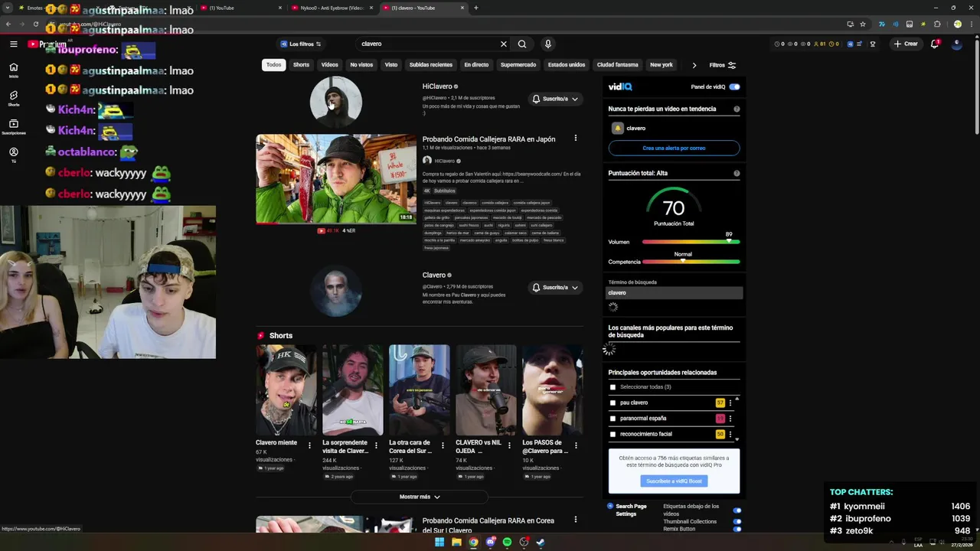The height and width of the screenshot is (551, 980).
Task: Open the notifications bell
Action: [934, 44]
